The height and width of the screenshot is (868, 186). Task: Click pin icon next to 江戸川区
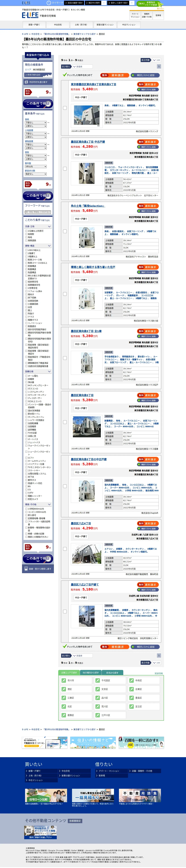[x=97, y=715]
